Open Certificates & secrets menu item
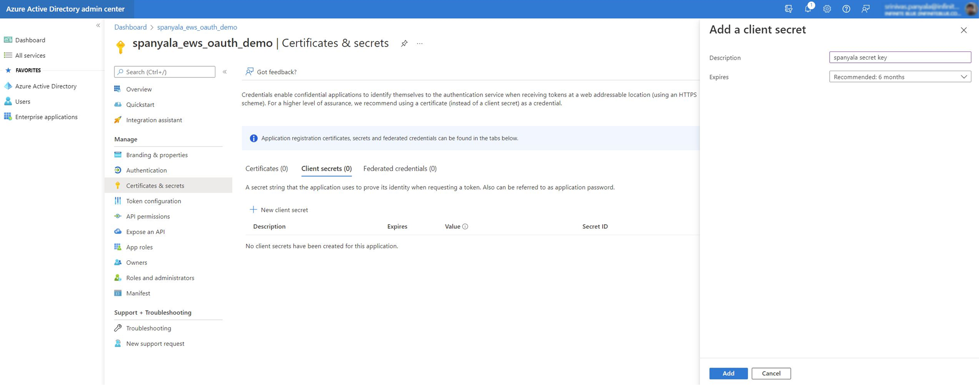Screen dimensions: 980x390 pyautogui.click(x=168, y=185)
